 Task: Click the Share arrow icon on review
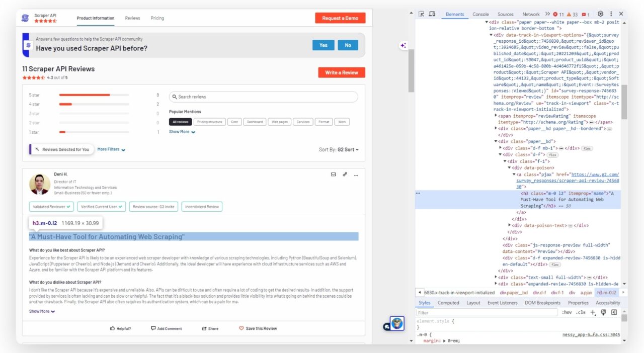click(x=204, y=328)
